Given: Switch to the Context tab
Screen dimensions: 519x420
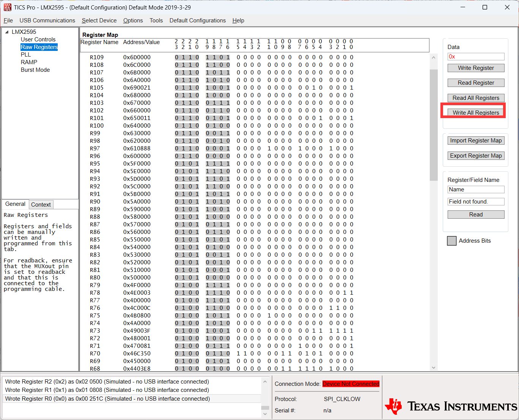Looking at the screenshot, I should [41, 205].
